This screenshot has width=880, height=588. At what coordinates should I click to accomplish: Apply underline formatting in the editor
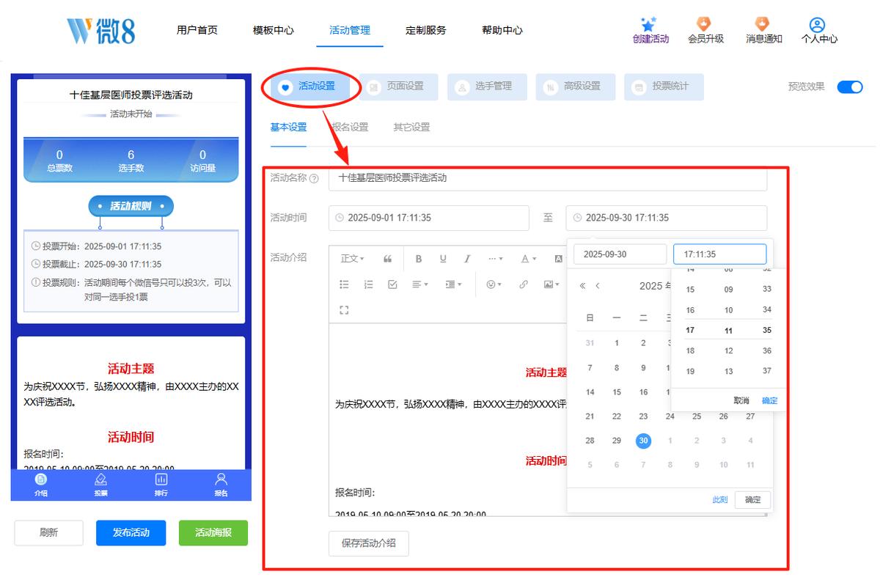(443, 259)
